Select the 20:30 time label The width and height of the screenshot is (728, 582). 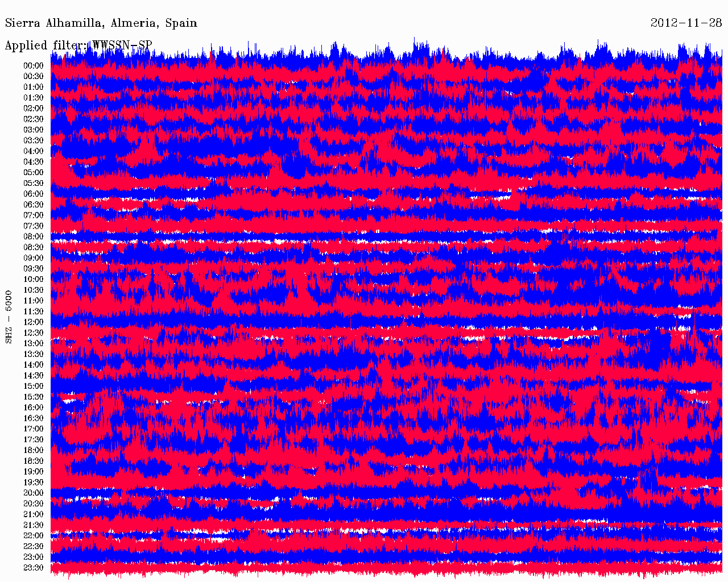click(x=34, y=504)
